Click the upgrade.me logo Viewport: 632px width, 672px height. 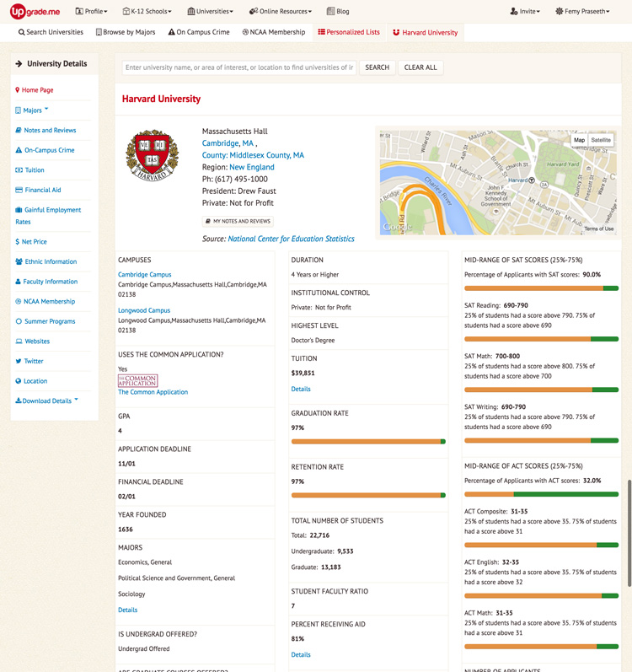(x=35, y=12)
